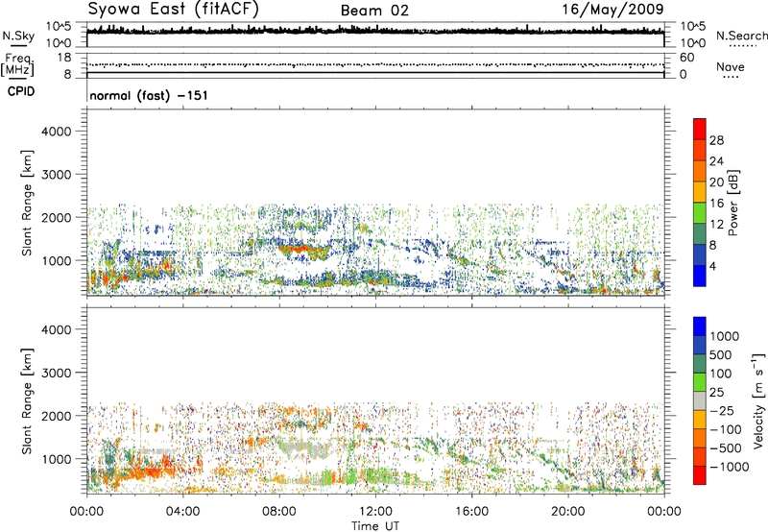The image size is (768, 532).
Task: Click the noise trace in the N.Sky panel
Action: pos(375,31)
